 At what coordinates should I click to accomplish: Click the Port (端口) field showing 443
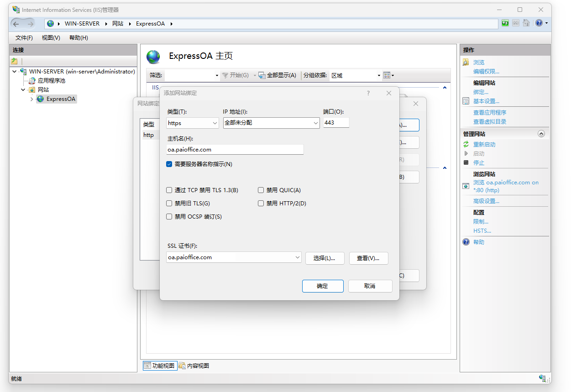click(336, 122)
